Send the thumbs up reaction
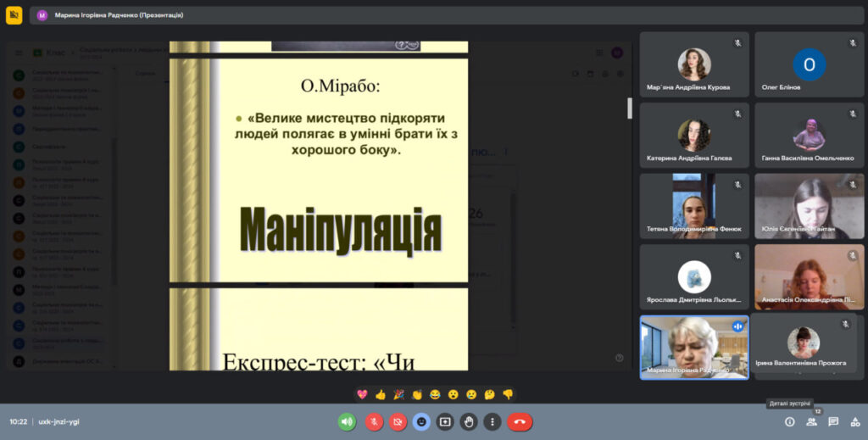The image size is (868, 440). pyautogui.click(x=381, y=394)
